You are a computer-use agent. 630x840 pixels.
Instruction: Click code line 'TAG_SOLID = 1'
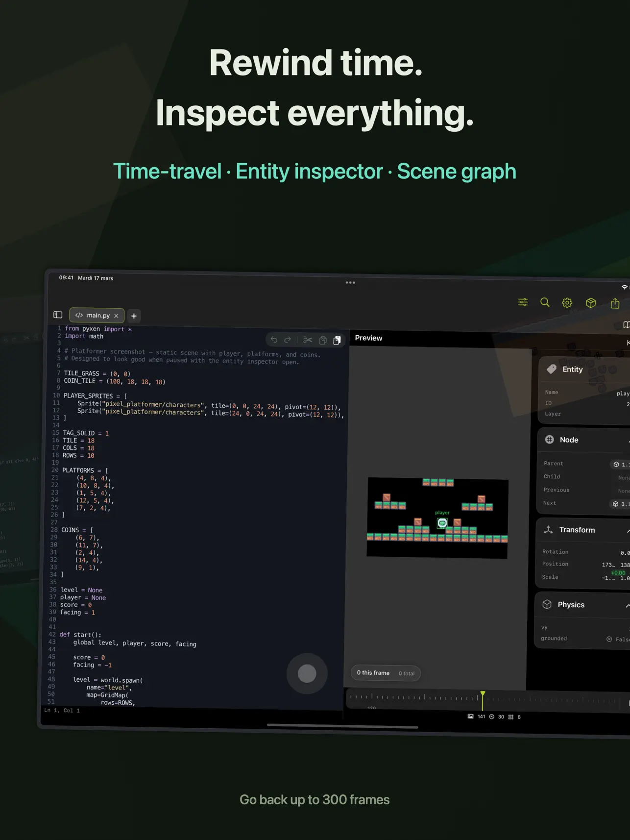tap(86, 433)
